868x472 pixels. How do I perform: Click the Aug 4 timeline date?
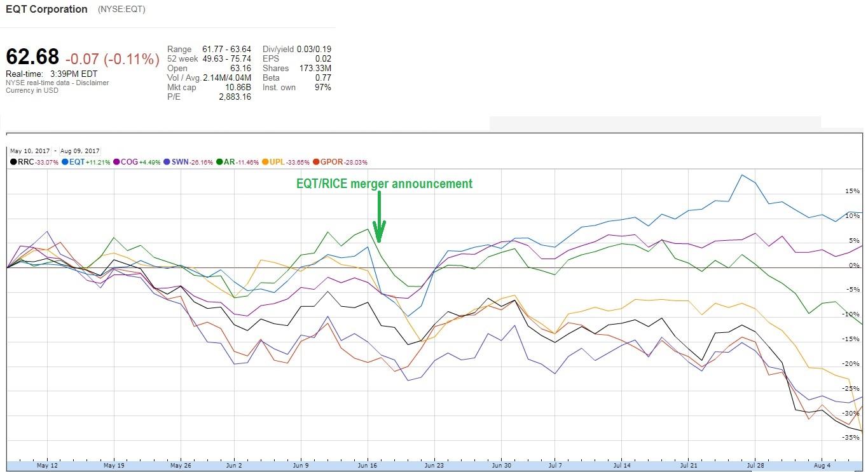click(822, 466)
